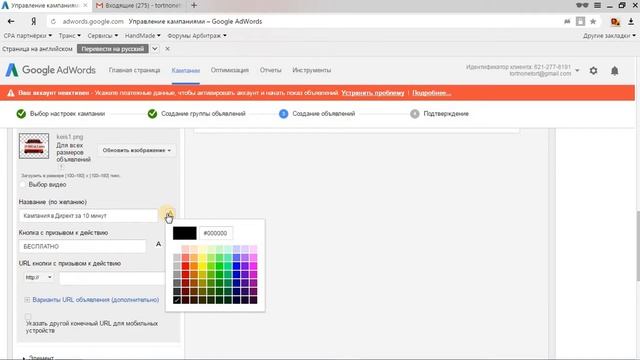Switch to the Gmail 'Входящие (275)' tab
Image resolution: width=640 pixels, height=360 pixels.
click(139, 5)
